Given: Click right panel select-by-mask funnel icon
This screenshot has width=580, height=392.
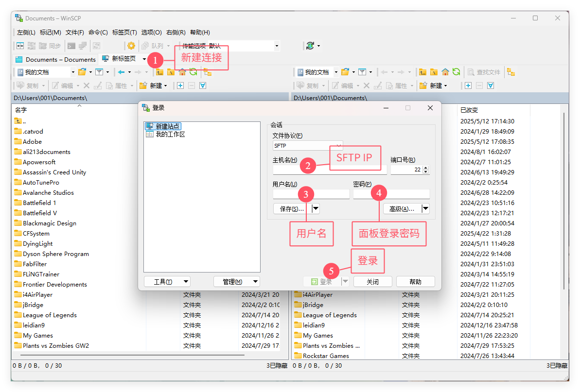Looking at the screenshot, I should (491, 85).
